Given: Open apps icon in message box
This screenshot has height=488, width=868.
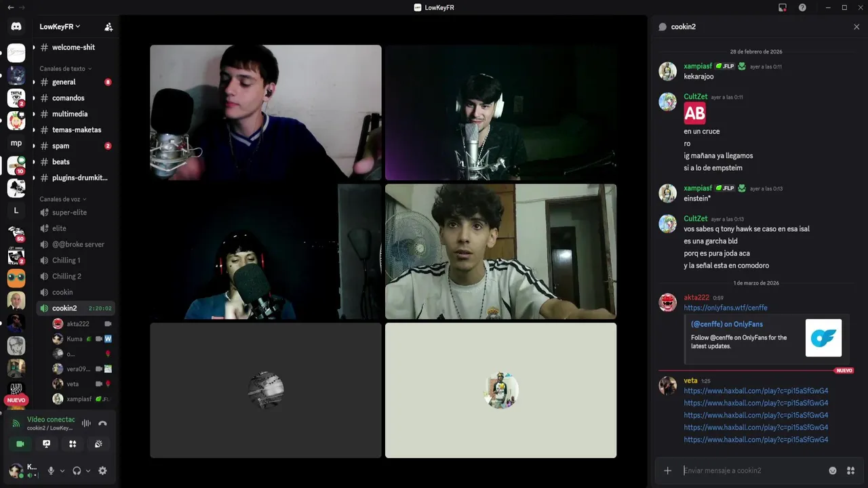Looking at the screenshot, I should tap(851, 470).
